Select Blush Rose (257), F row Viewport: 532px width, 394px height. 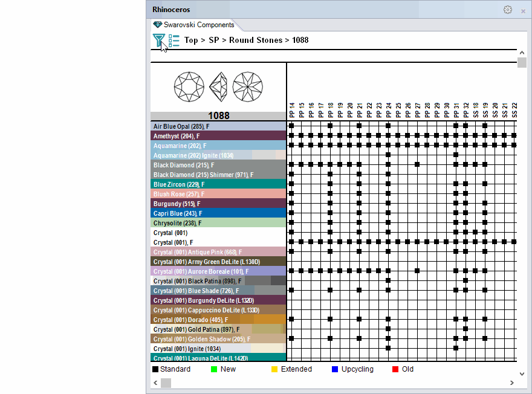218,194
